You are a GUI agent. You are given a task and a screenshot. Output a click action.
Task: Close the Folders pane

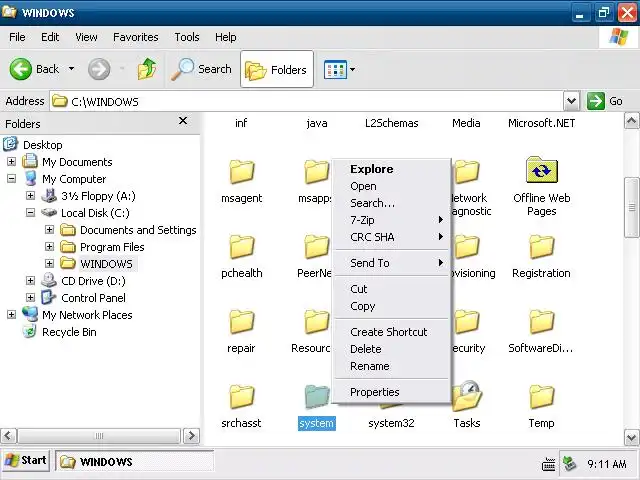coord(183,121)
